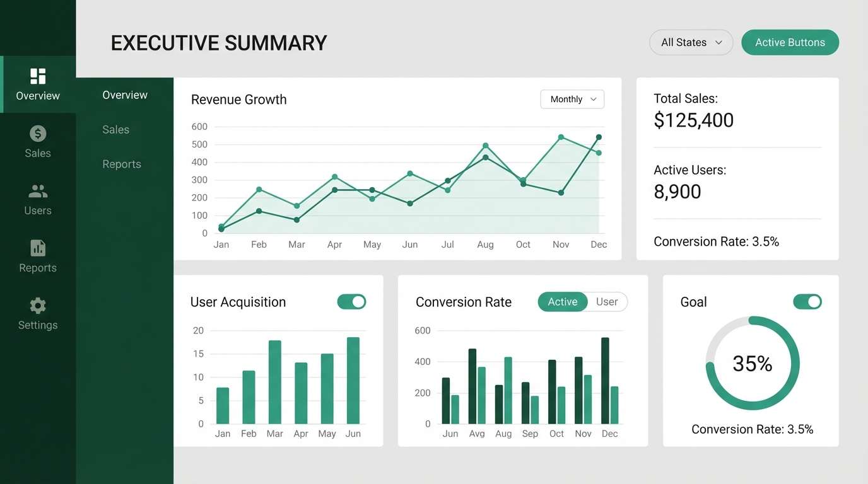Switch Conversion Rate to User mode
The height and width of the screenshot is (484, 868).
[607, 302]
